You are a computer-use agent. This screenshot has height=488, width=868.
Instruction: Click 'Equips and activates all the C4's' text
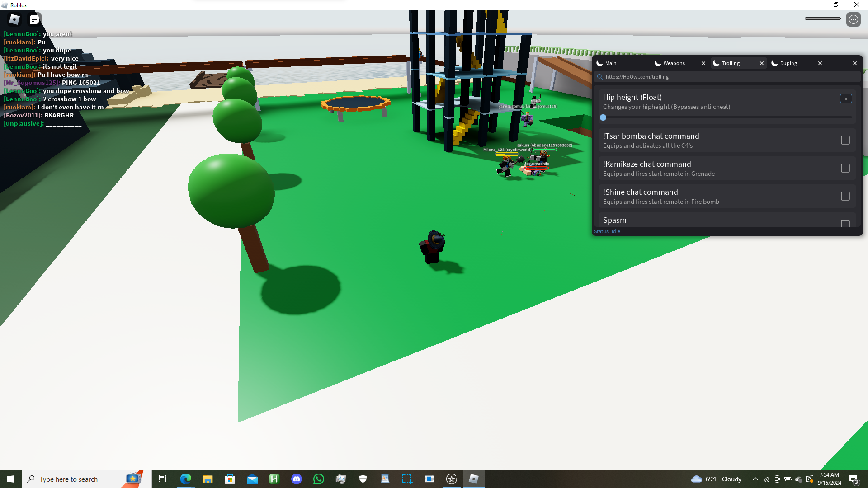click(x=648, y=146)
